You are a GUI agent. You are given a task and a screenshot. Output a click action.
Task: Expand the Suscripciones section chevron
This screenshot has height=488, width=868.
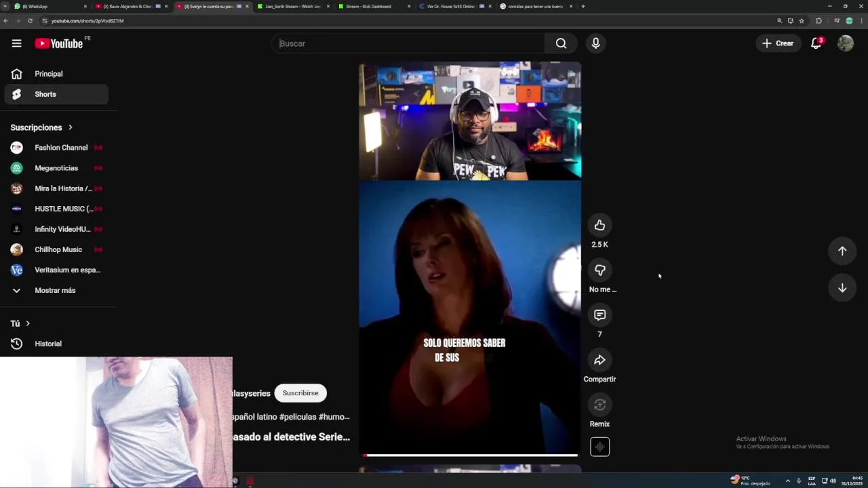tap(70, 127)
